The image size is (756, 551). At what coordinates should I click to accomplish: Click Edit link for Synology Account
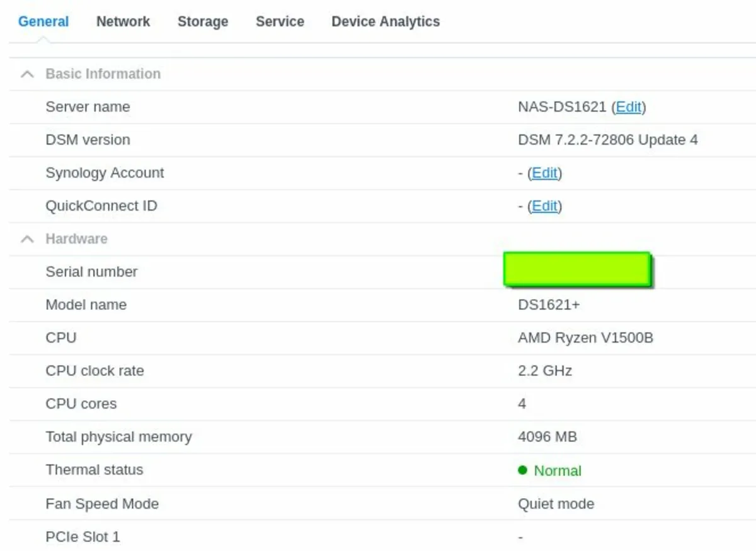point(544,173)
